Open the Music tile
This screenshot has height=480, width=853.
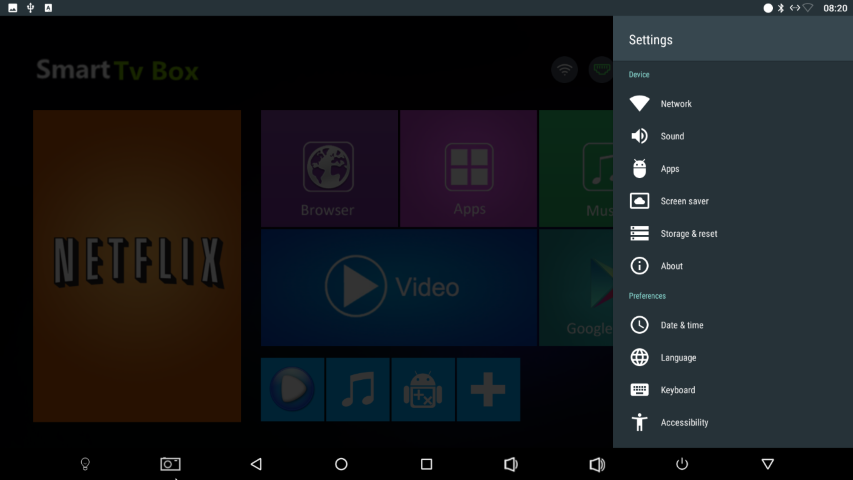pyautogui.click(x=576, y=169)
